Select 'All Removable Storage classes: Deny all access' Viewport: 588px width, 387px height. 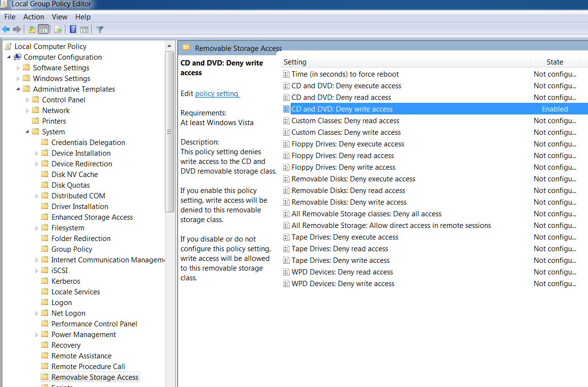366,214
